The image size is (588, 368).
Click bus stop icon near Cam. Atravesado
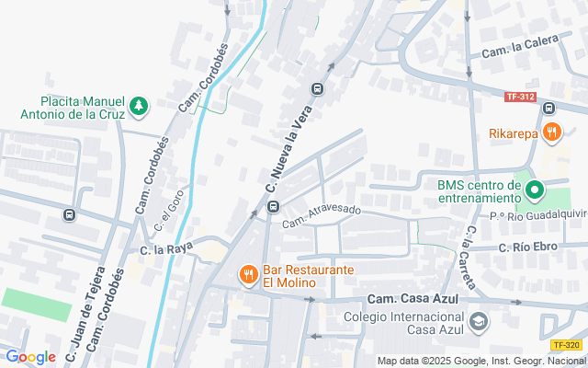tap(273, 206)
